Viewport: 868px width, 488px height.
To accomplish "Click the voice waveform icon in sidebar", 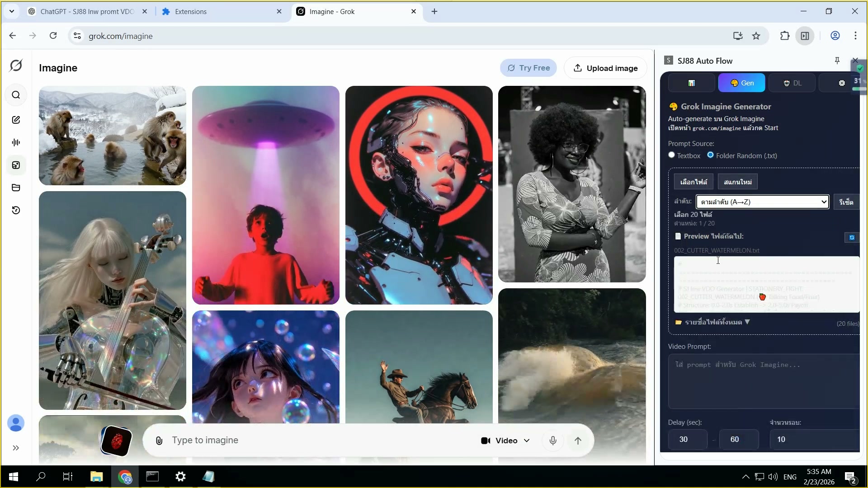I will pos(16,142).
